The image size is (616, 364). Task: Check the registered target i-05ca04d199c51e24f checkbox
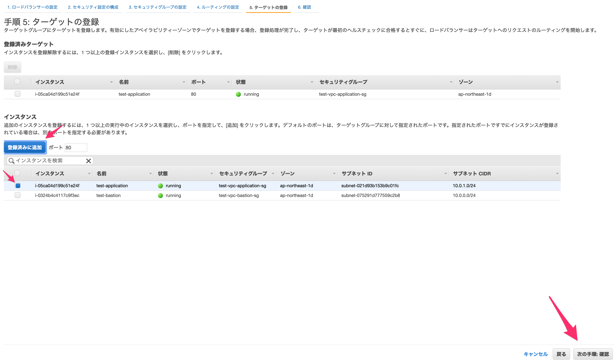pyautogui.click(x=17, y=94)
